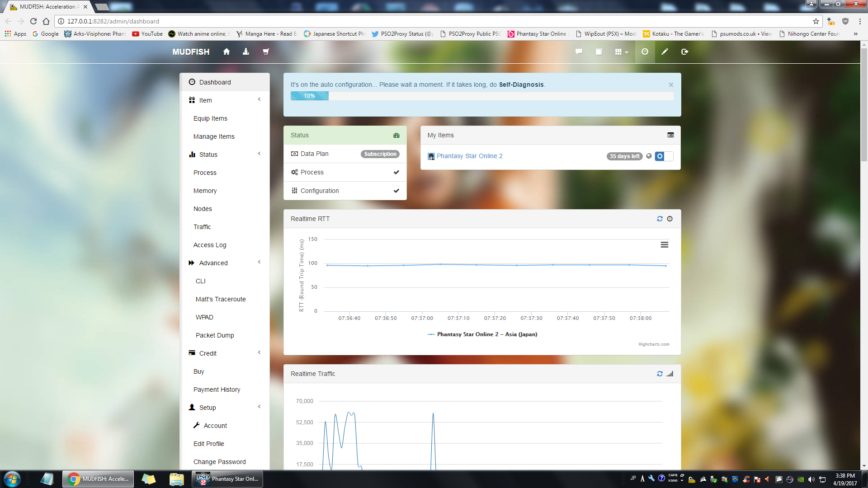Toggle the Phantasy Star Online 2 switch
Image resolution: width=868 pixels, height=488 pixels.
[x=664, y=156]
